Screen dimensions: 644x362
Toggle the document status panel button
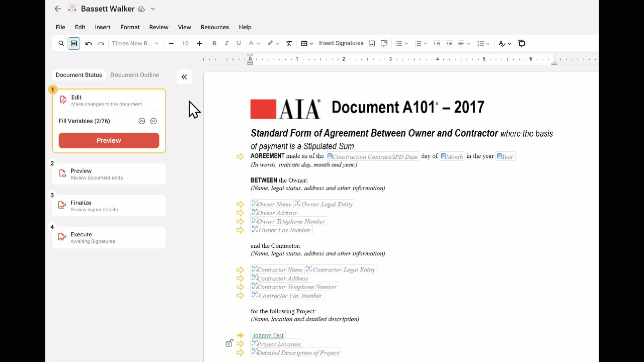[x=74, y=44]
